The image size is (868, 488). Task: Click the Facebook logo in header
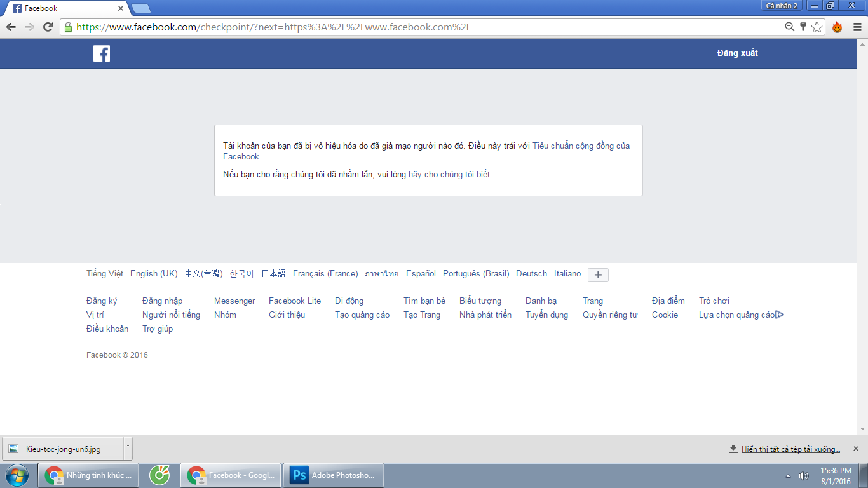pyautogui.click(x=102, y=53)
